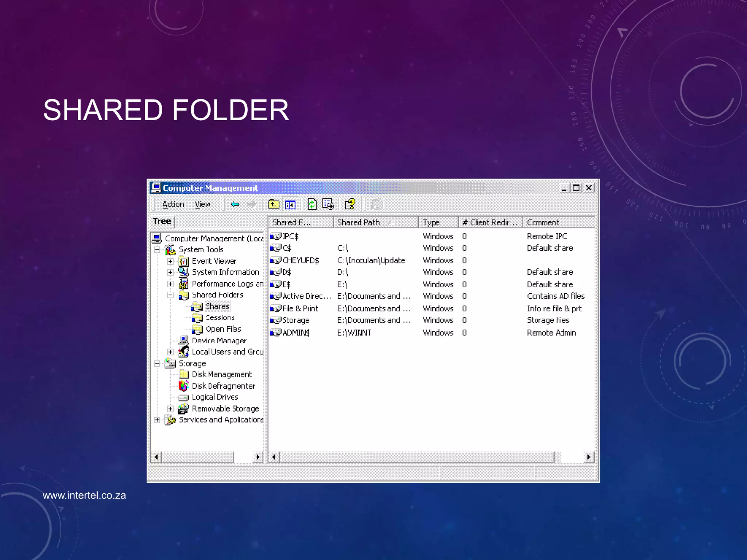Click the Computer Management title bar icon
The height and width of the screenshot is (560, 747).
[x=156, y=188]
